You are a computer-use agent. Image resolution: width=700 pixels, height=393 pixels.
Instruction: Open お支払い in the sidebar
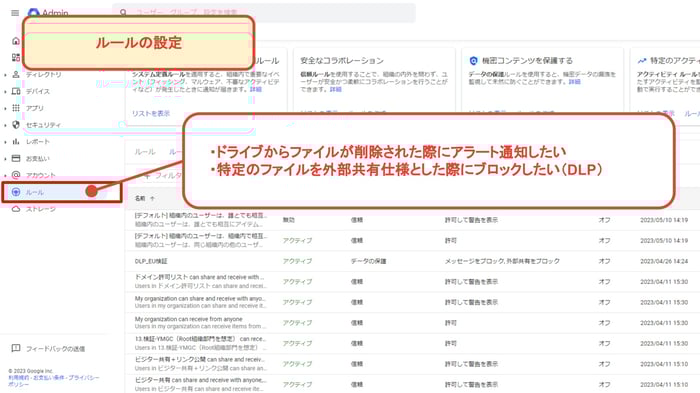point(38,159)
